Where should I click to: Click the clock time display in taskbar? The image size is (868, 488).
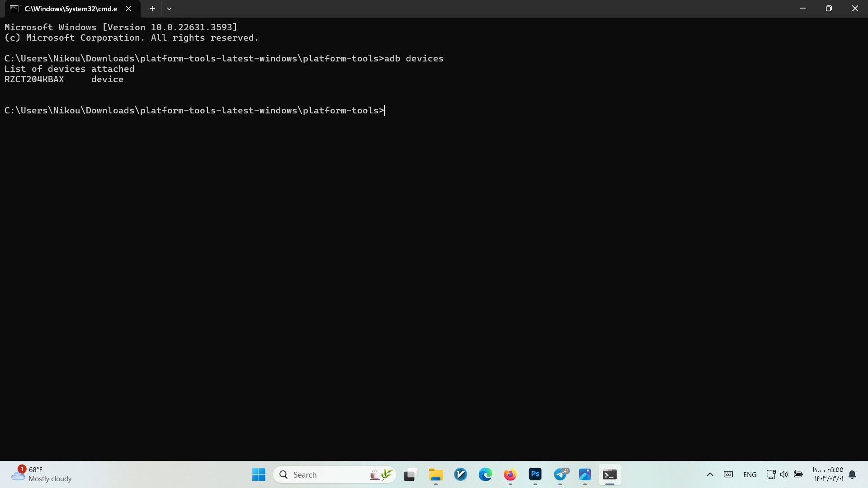[x=829, y=474]
